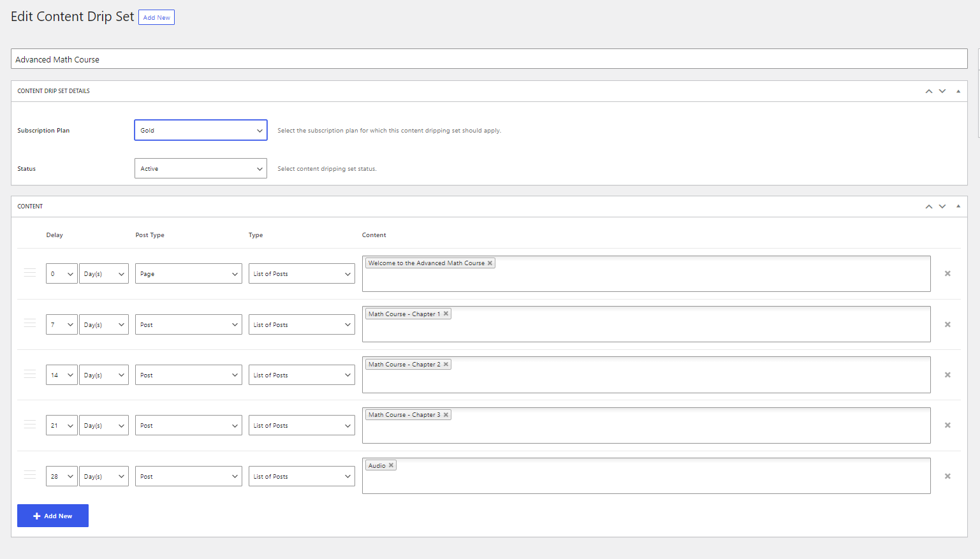The height and width of the screenshot is (559, 980).
Task: Open the delay number dropdown set to 7
Action: point(62,324)
